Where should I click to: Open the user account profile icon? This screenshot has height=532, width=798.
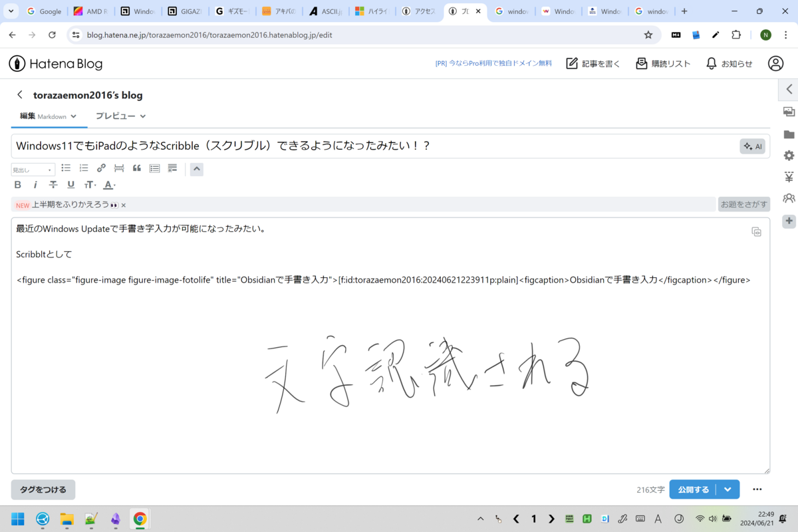775,64
